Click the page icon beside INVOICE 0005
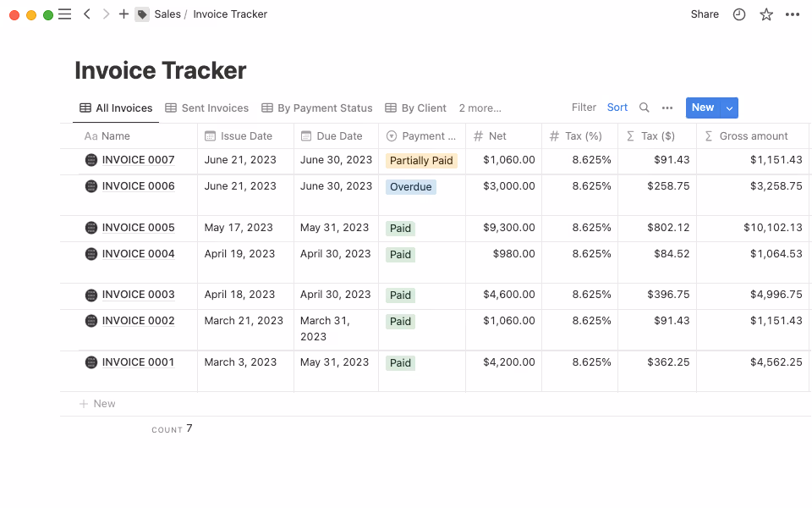The image size is (812, 508). click(x=91, y=228)
